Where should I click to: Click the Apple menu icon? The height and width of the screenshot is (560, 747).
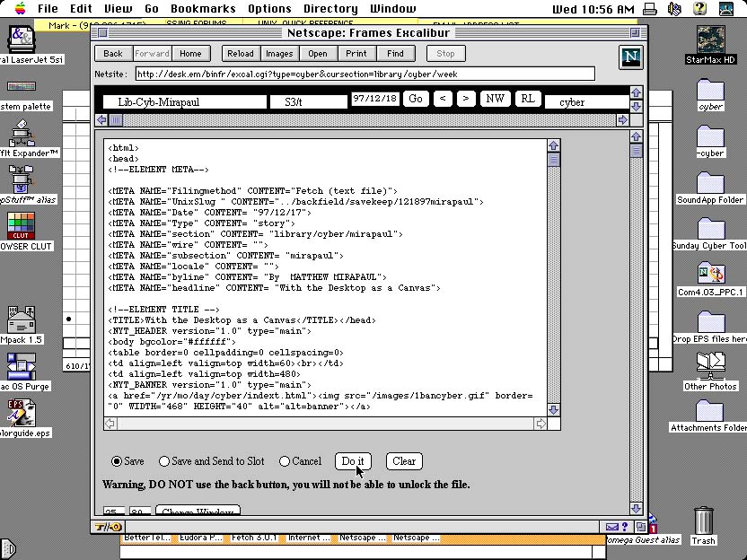17,9
